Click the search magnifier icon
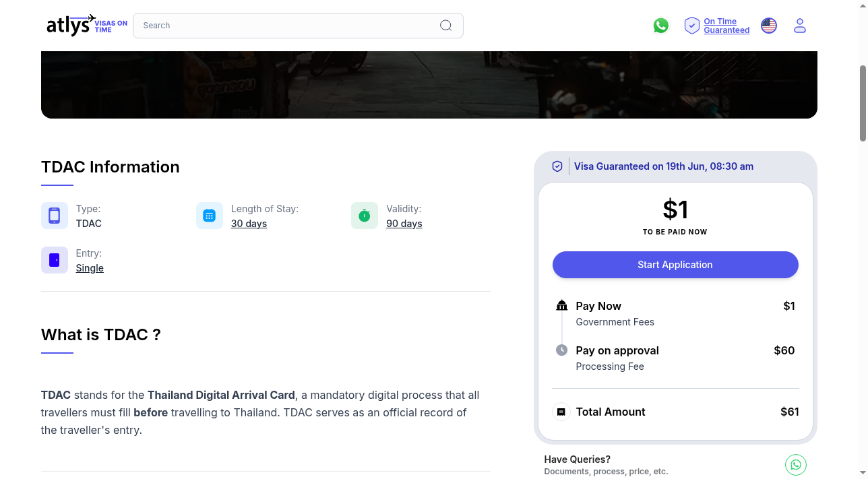The width and height of the screenshot is (868, 479). (446, 26)
